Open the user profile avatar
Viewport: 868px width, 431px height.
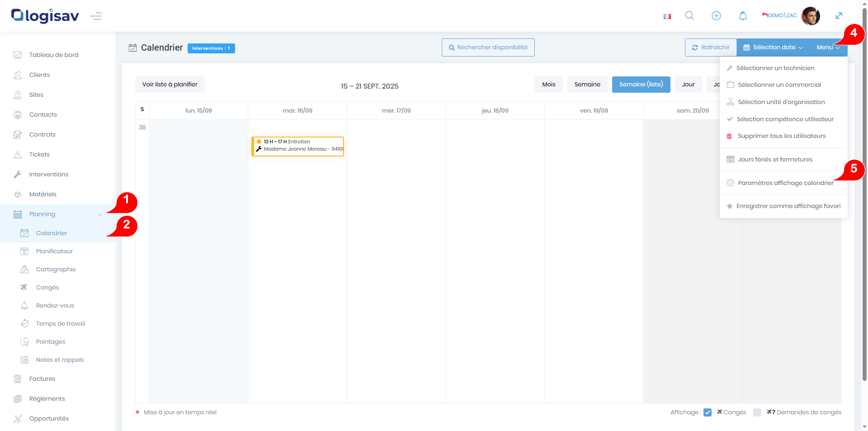[811, 16]
